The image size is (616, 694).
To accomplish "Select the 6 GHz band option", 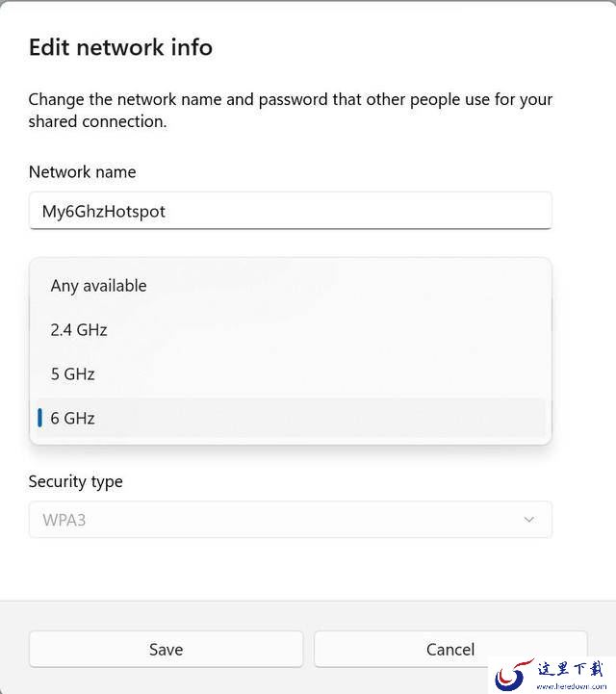I will tap(73, 419).
